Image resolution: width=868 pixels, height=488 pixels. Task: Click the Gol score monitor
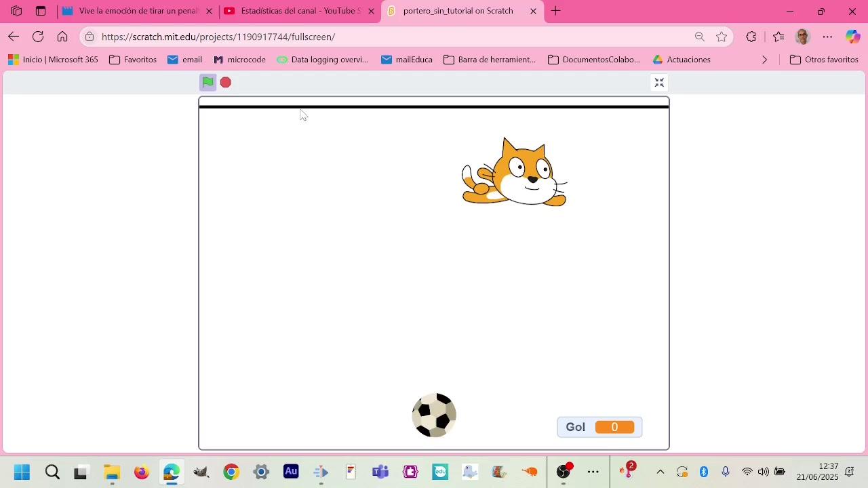599,427
